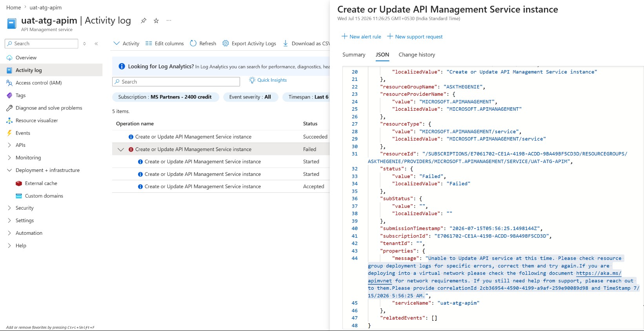Click the Edit columns list icon
Image resolution: width=644 pixels, height=331 pixels.
click(149, 44)
